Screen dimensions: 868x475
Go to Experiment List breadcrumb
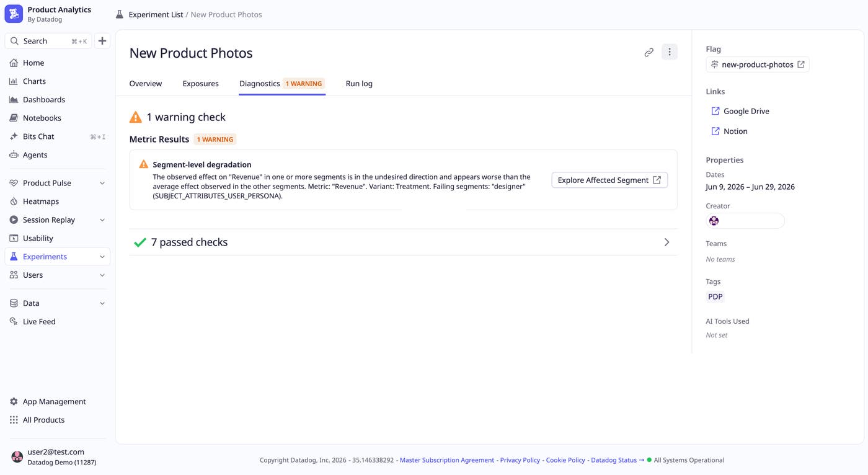click(156, 14)
